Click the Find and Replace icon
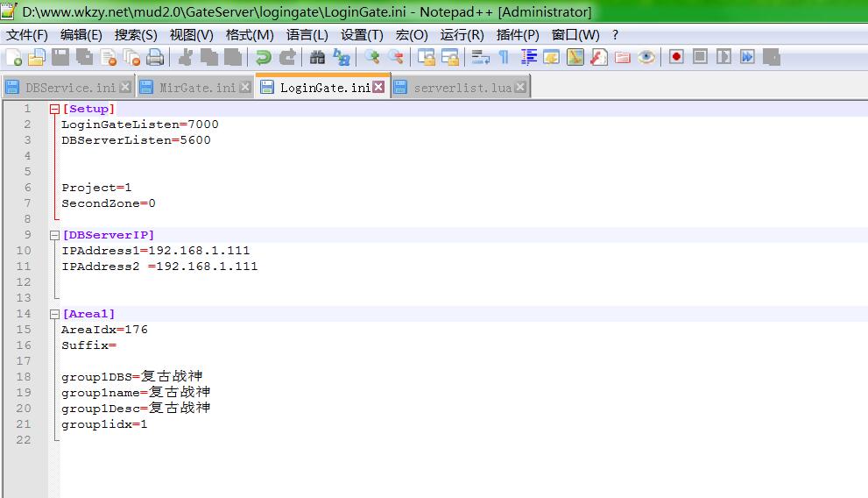This screenshot has width=868, height=498. pos(341,57)
